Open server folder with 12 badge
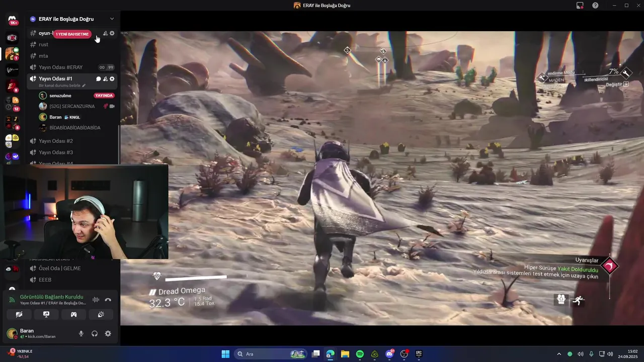Screen dimensions: 644x362 point(12,104)
